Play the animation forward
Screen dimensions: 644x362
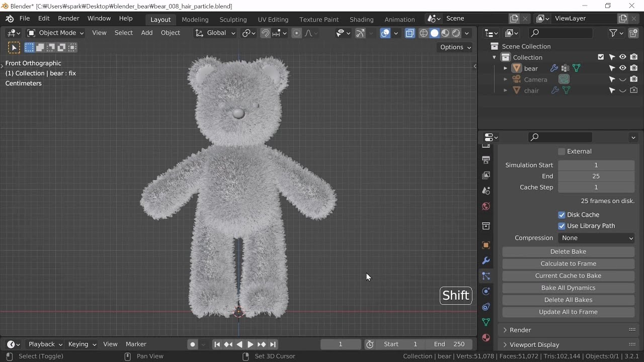click(x=250, y=344)
